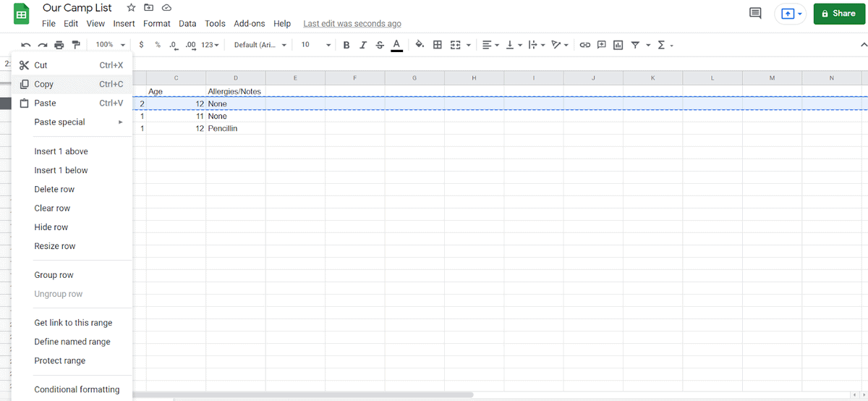Insert a comment
The height and width of the screenshot is (401, 868).
pyautogui.click(x=602, y=45)
